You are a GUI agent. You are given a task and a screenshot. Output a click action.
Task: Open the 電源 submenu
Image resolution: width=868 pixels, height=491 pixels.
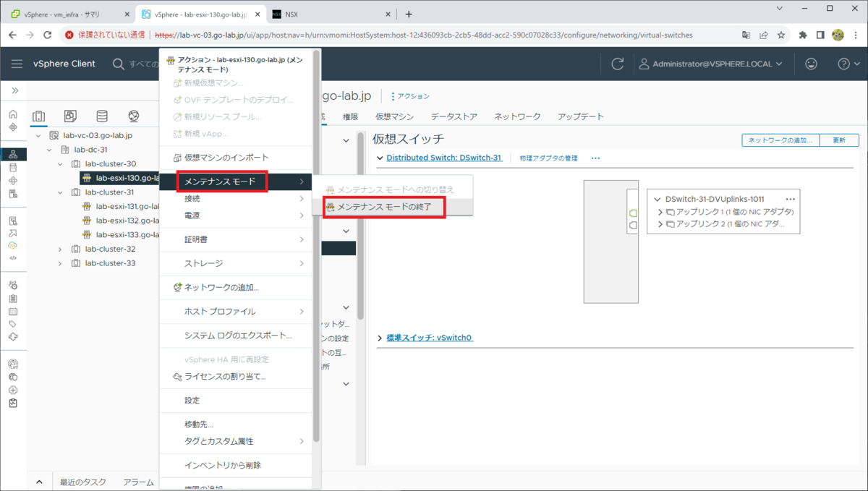coord(237,215)
